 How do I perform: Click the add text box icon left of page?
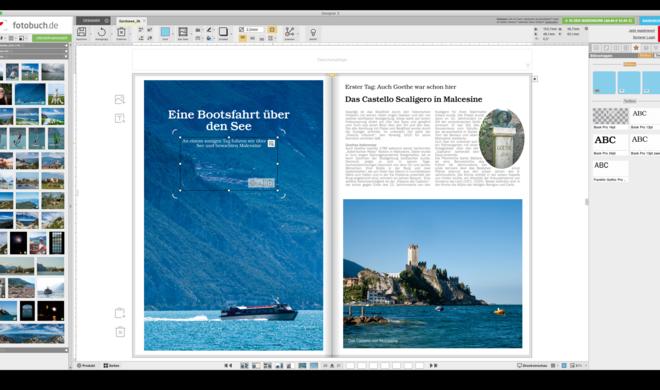click(x=120, y=118)
